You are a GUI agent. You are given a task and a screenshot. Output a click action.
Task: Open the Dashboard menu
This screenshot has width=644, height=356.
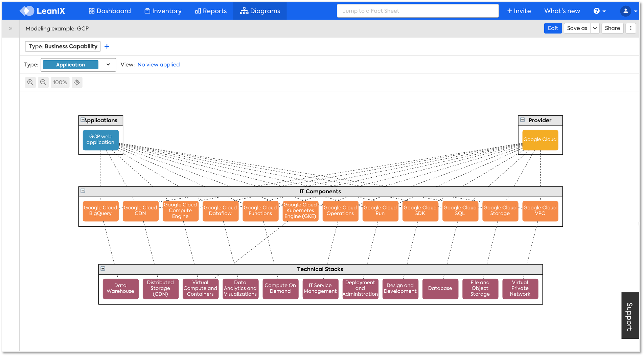point(110,11)
